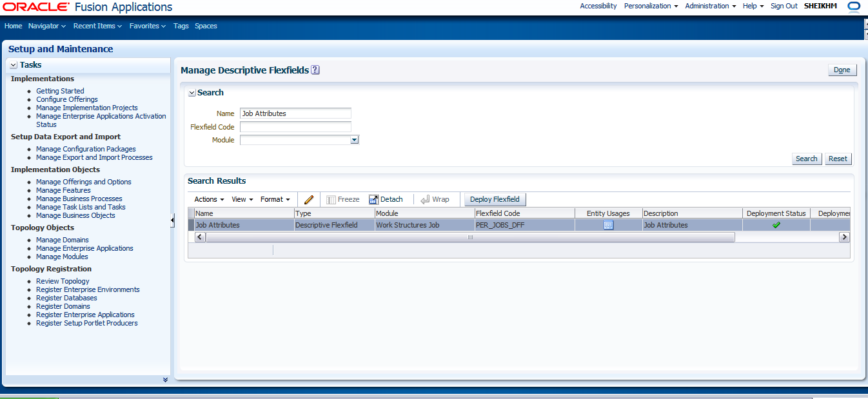The height and width of the screenshot is (399, 868).
Task: Collapse the Tasks panel header
Action: [14, 65]
